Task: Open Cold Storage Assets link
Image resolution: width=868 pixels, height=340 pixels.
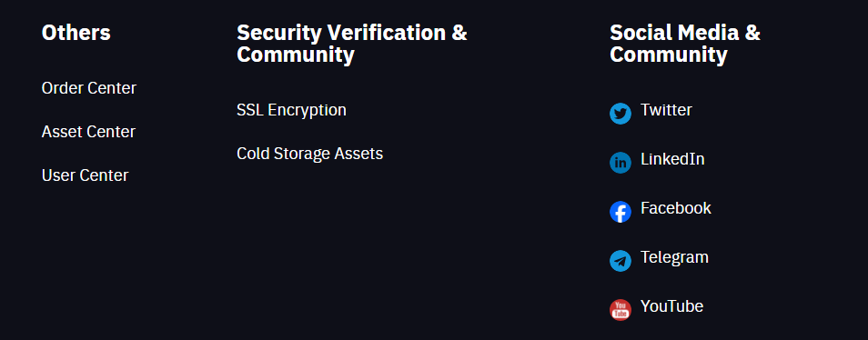Action: 309,154
